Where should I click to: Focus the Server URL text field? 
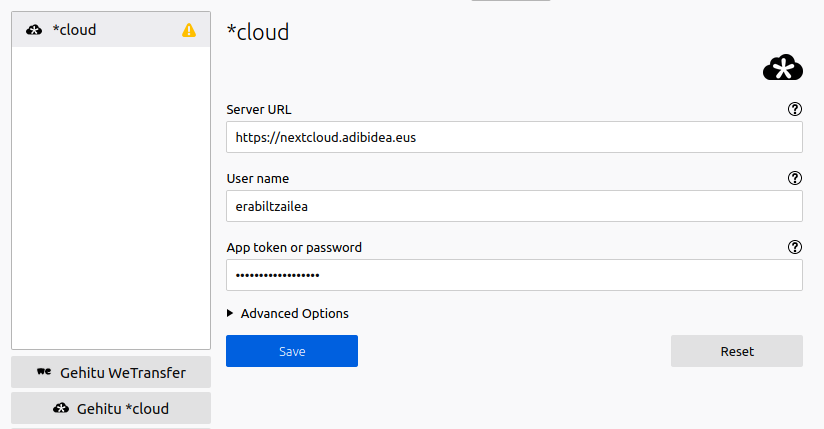coord(514,137)
